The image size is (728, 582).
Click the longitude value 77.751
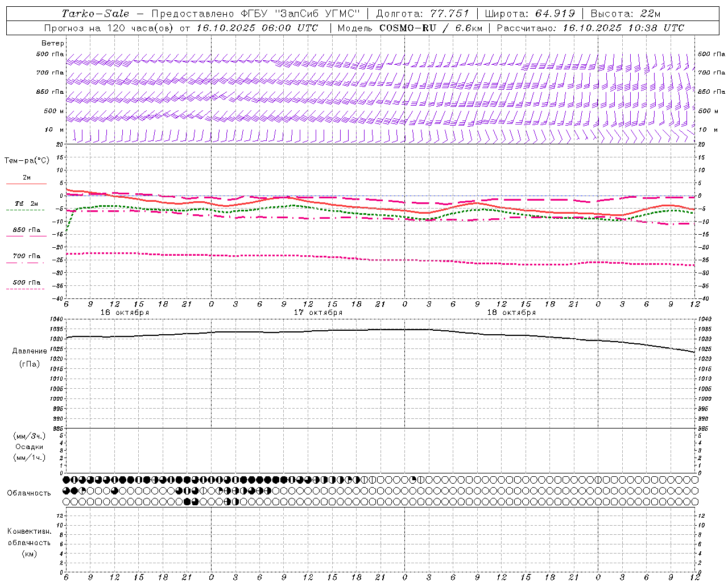point(449,14)
